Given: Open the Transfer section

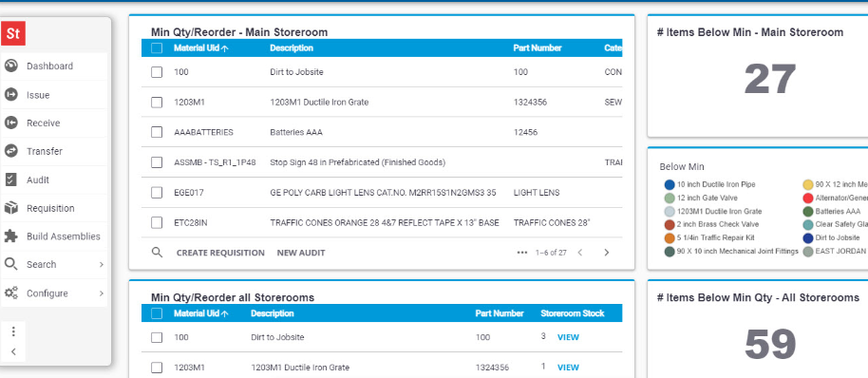Looking at the screenshot, I should [45, 151].
